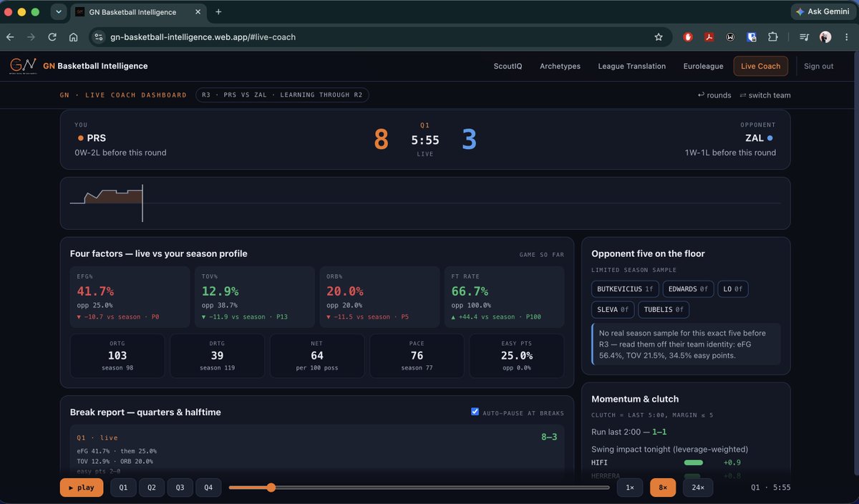The height and width of the screenshot is (504, 859).
Task: Open the tab search dropdown arrow
Action: pos(59,12)
